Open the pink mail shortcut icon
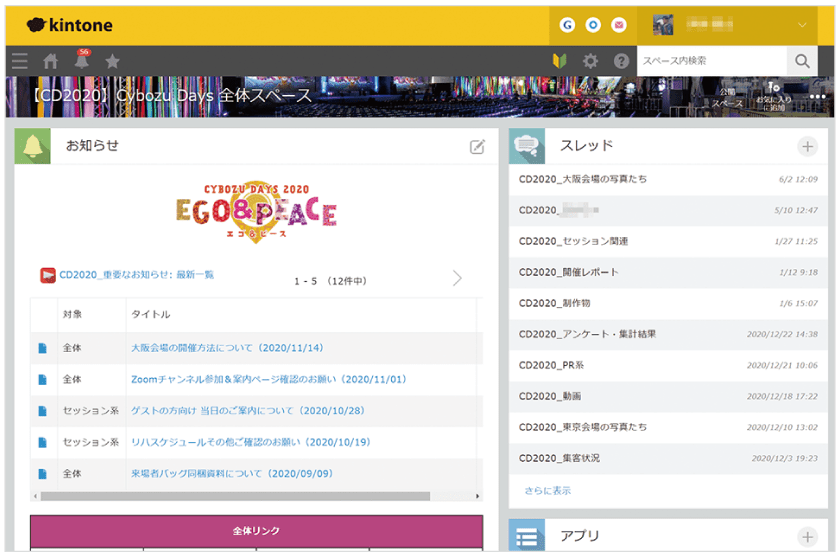 619,25
